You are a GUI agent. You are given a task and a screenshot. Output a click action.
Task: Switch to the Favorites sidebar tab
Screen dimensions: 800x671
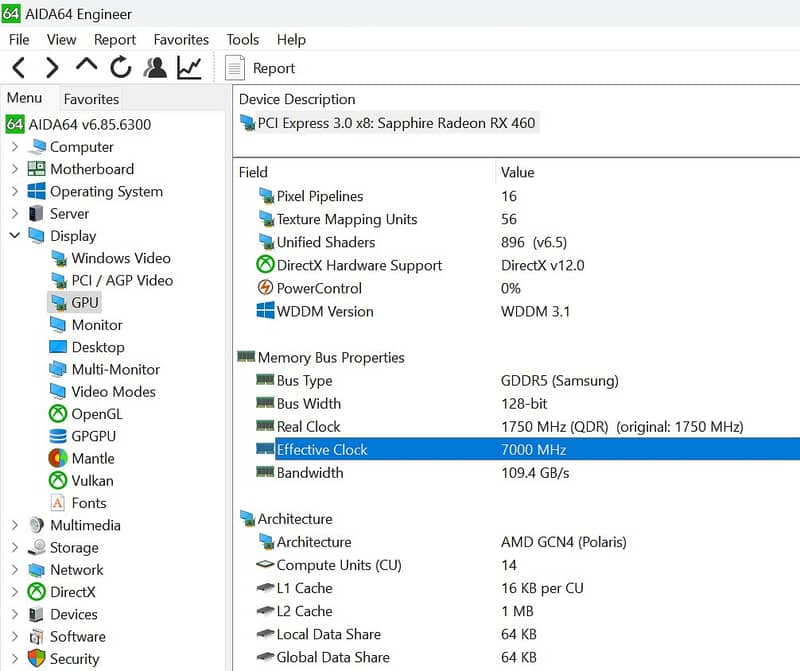coord(91,99)
